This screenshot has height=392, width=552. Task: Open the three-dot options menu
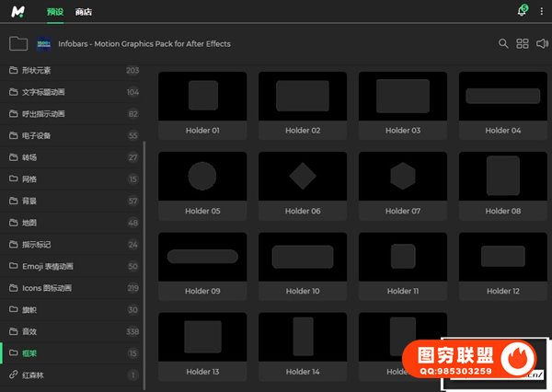tap(542, 11)
